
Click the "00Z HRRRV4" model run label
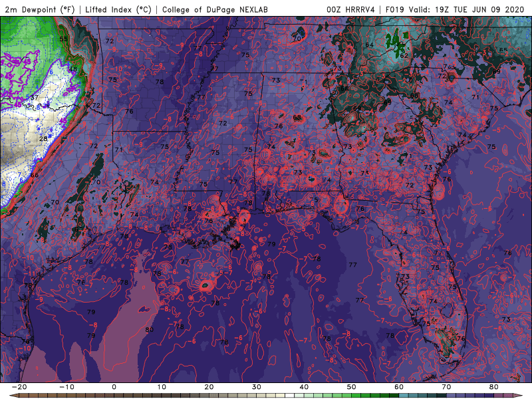[350, 10]
